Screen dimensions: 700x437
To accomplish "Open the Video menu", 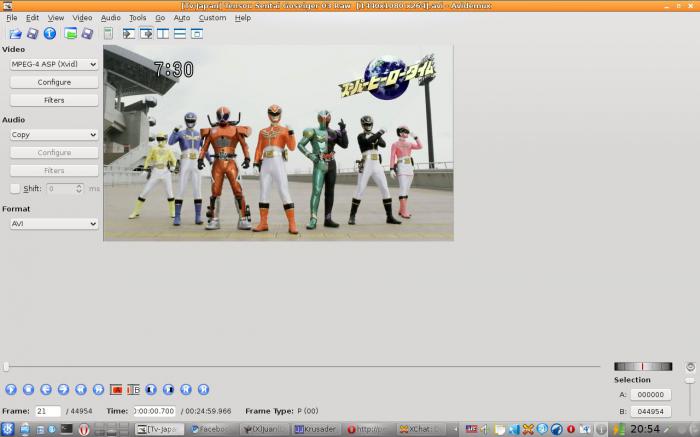I will [x=82, y=18].
